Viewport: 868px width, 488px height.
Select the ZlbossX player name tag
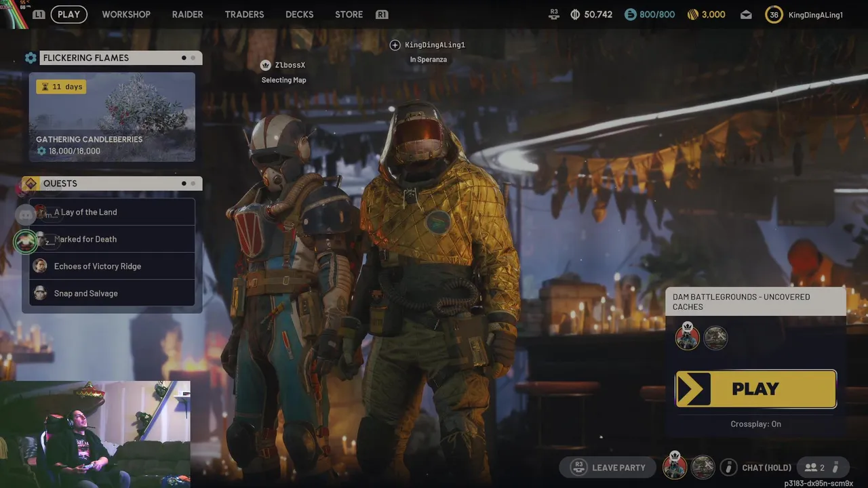pyautogui.click(x=290, y=65)
